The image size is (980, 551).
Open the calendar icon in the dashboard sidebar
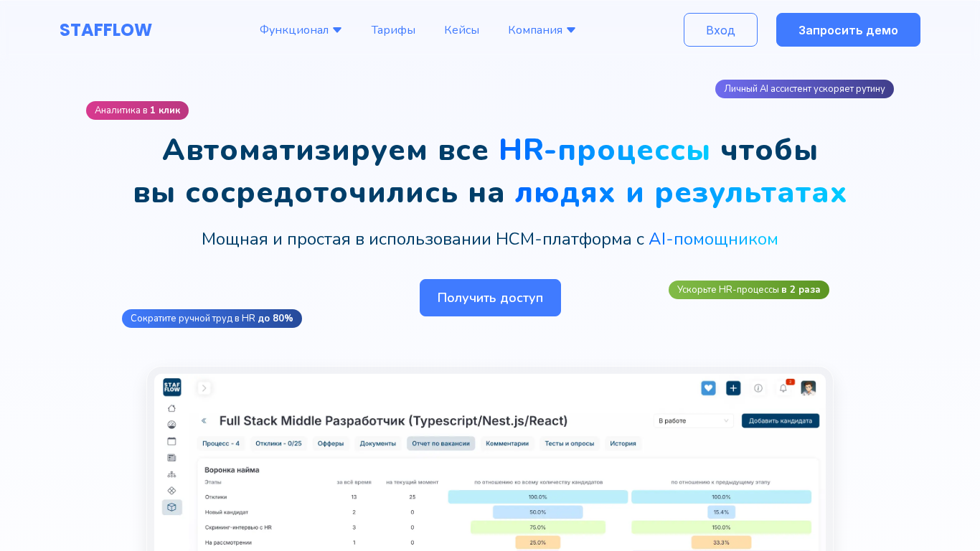pos(171,441)
